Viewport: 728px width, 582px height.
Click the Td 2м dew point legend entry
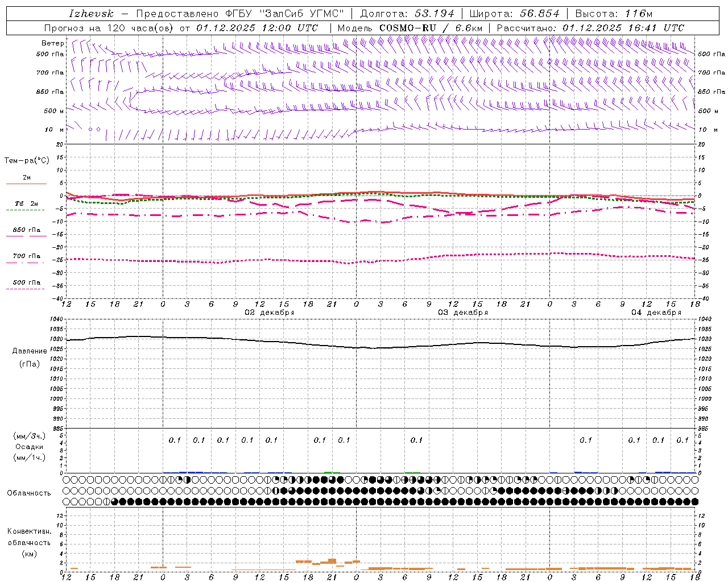[26, 203]
